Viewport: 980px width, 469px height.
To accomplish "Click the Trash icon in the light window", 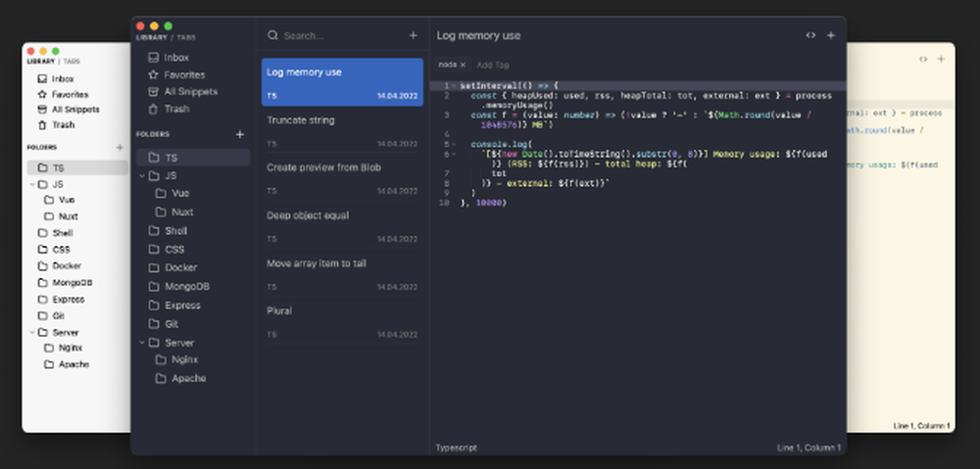I will click(42, 125).
